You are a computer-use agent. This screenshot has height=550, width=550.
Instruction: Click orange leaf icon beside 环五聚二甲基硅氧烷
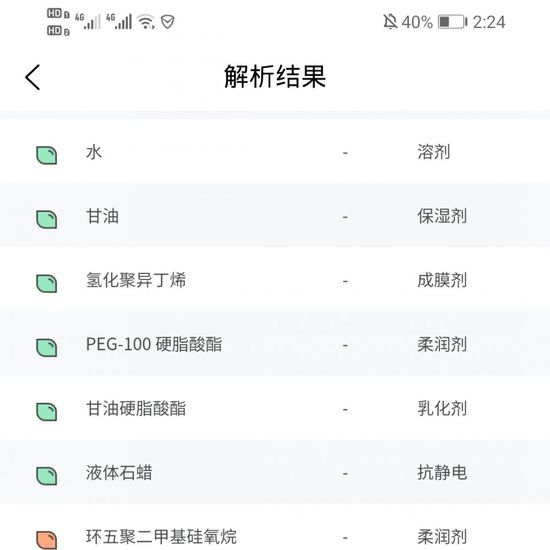tap(47, 540)
